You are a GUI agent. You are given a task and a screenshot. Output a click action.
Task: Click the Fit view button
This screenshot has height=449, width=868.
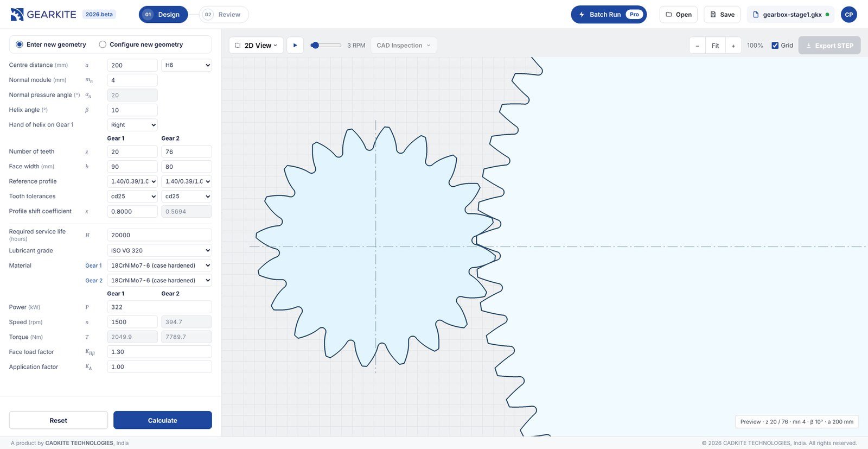coord(715,46)
